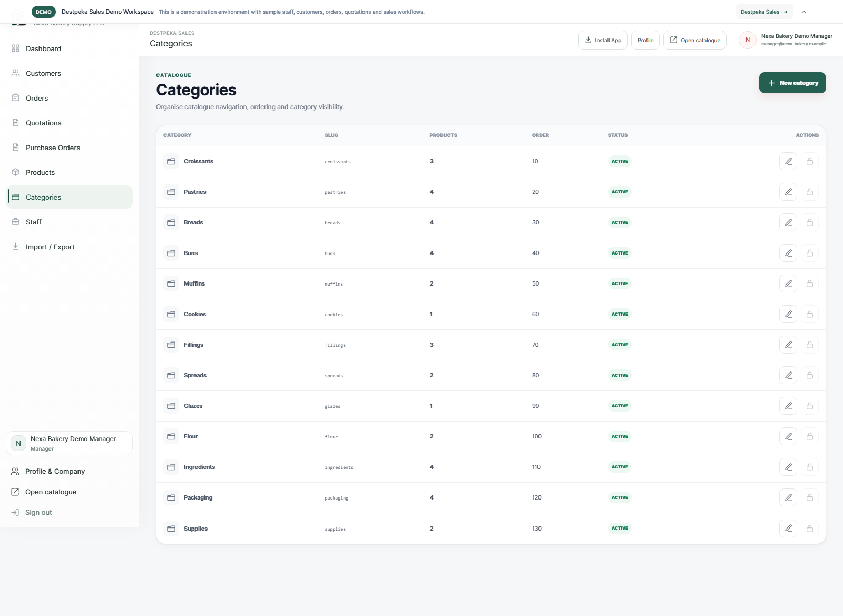Image resolution: width=843 pixels, height=616 pixels.
Task: Edit the Glazes category
Action: coord(788,406)
